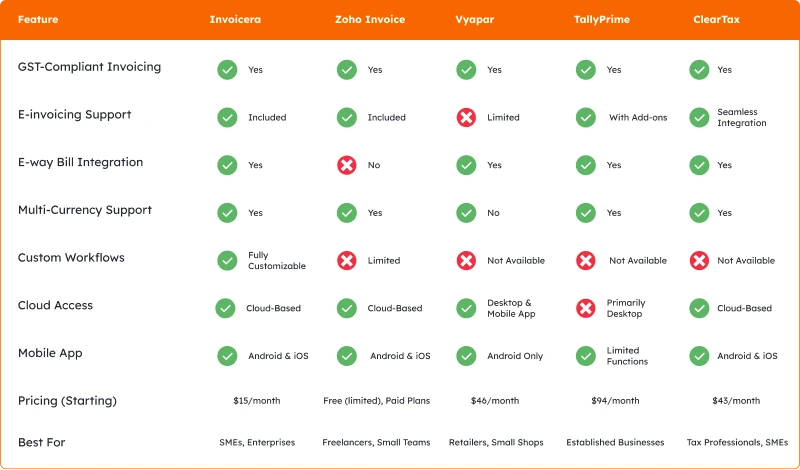The image size is (800, 470).
Task: Select the Invoicera column header
Action: (235, 19)
